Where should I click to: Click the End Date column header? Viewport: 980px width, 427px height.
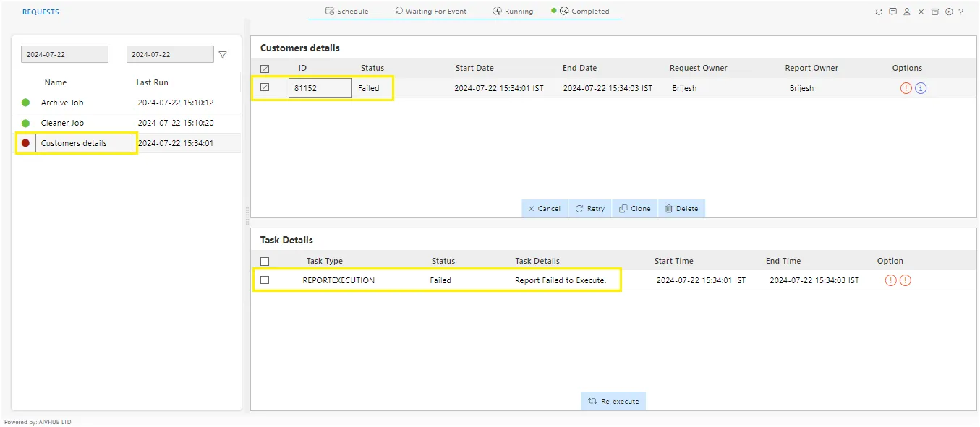click(x=580, y=68)
